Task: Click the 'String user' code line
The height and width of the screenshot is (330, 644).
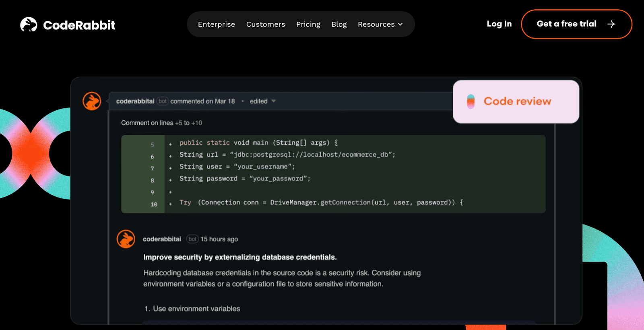Action: (x=237, y=167)
